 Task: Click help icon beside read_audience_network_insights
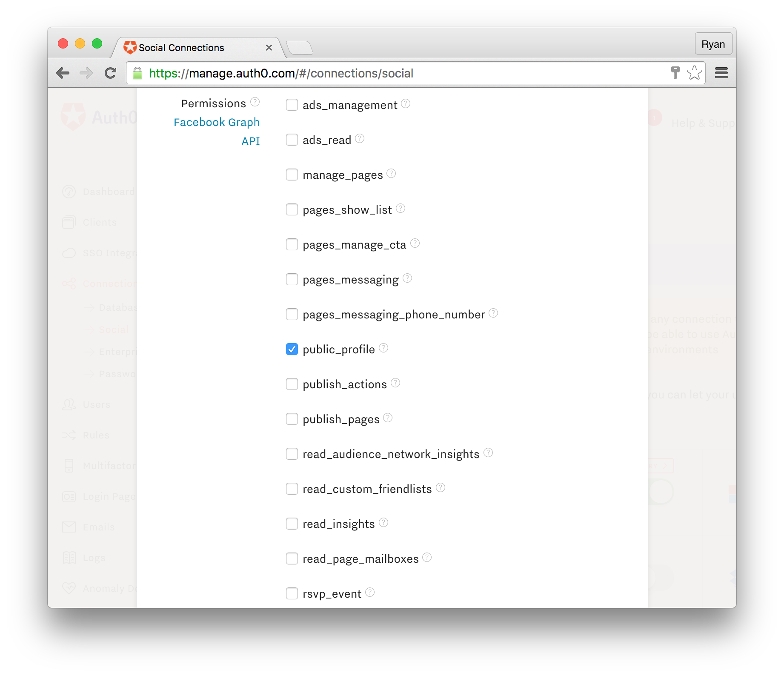488,453
